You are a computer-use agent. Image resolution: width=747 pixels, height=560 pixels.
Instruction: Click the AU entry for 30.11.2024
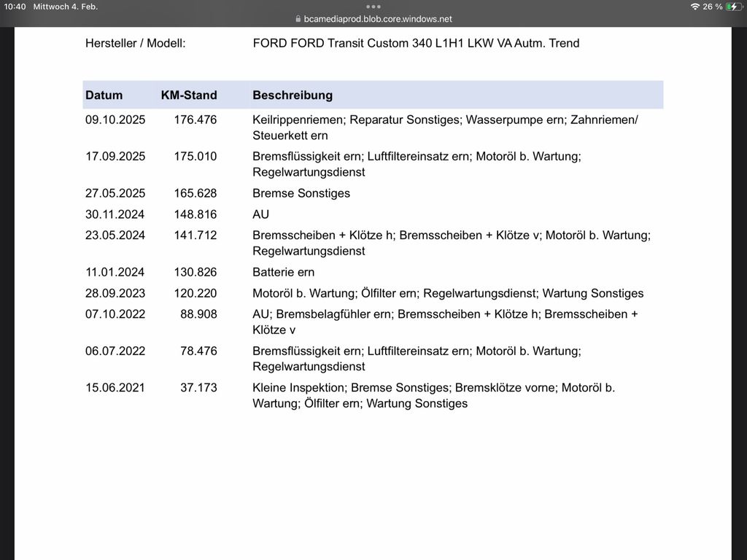coord(260,214)
